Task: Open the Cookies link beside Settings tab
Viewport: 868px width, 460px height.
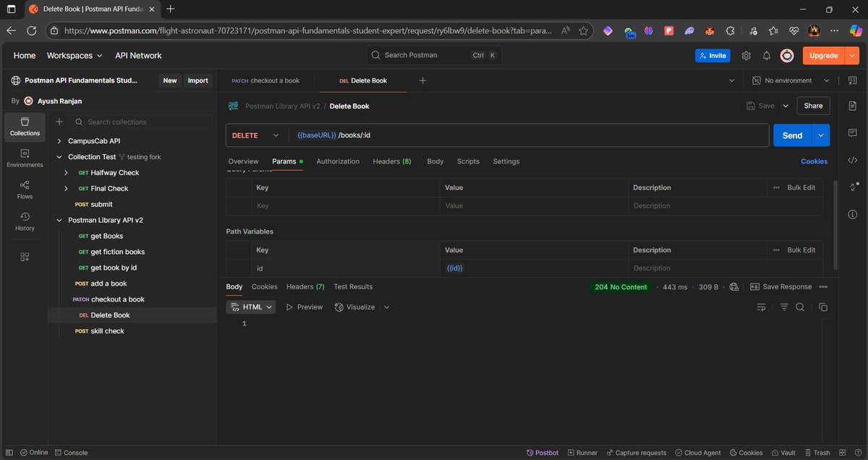Action: [x=814, y=161]
